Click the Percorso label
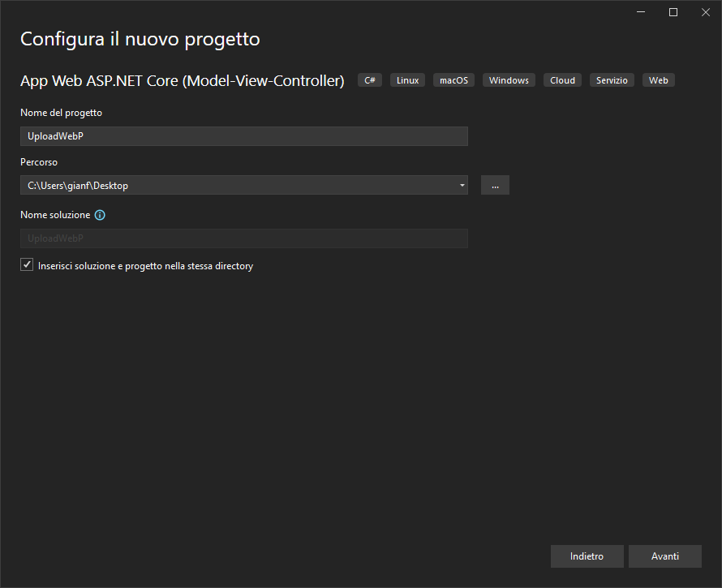This screenshot has width=722, height=588. click(x=39, y=162)
